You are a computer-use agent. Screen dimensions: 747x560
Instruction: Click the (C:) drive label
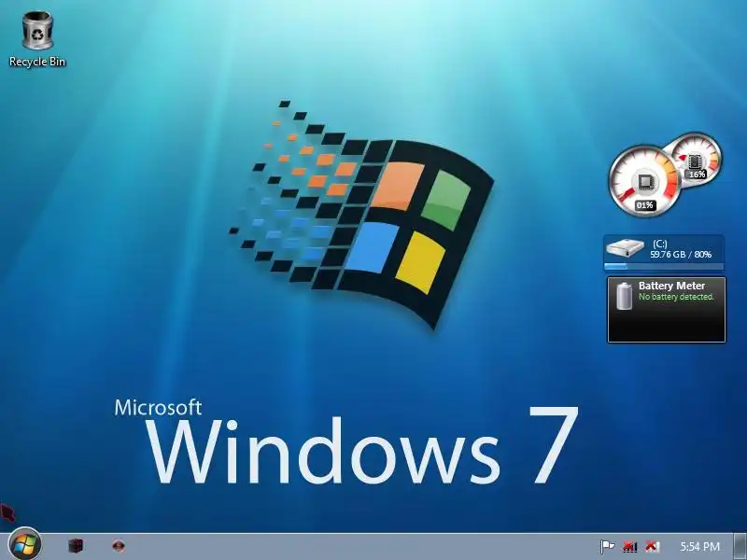(x=660, y=244)
